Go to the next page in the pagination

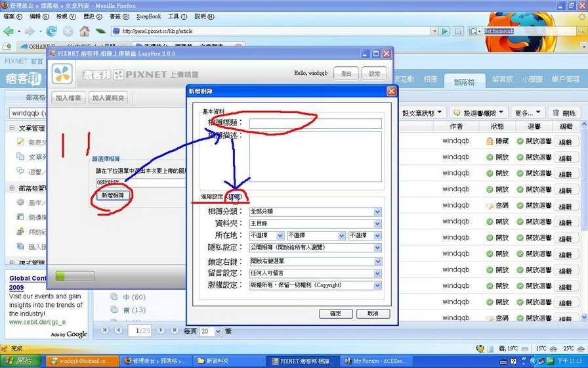click(x=161, y=330)
